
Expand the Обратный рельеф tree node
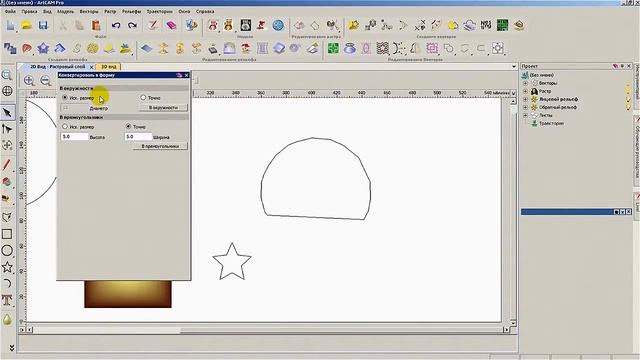tap(526, 107)
